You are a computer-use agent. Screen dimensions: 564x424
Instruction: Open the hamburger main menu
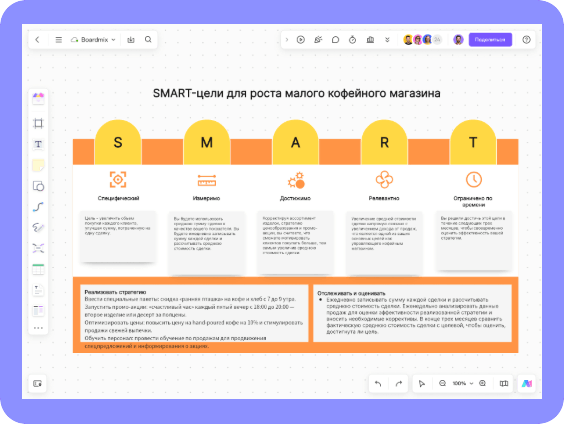click(58, 40)
